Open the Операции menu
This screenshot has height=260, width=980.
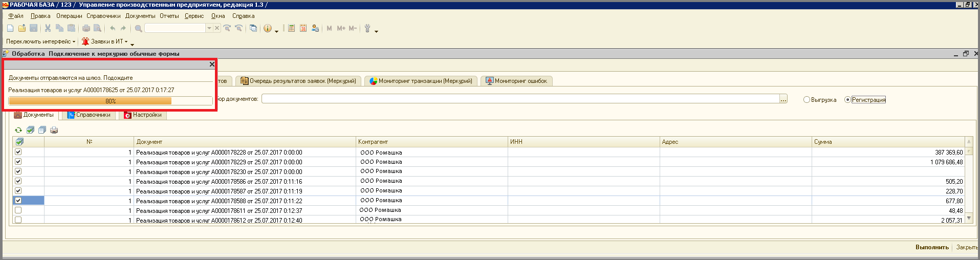point(69,16)
